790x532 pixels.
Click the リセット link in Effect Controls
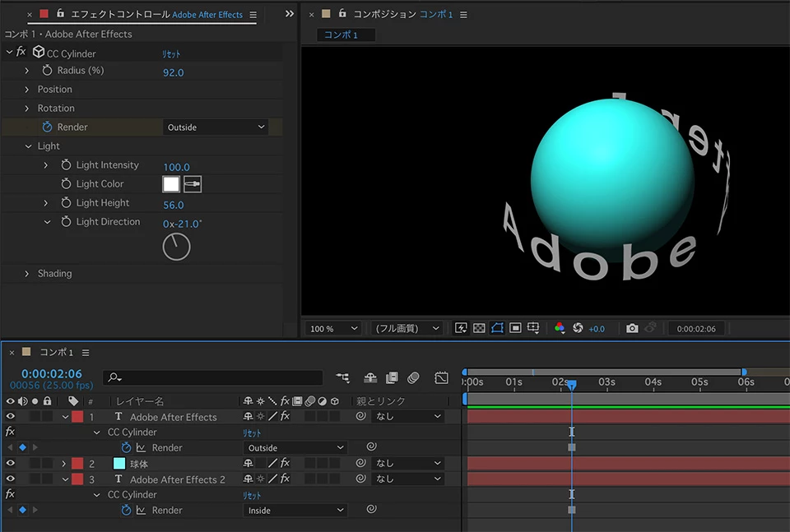pos(171,53)
